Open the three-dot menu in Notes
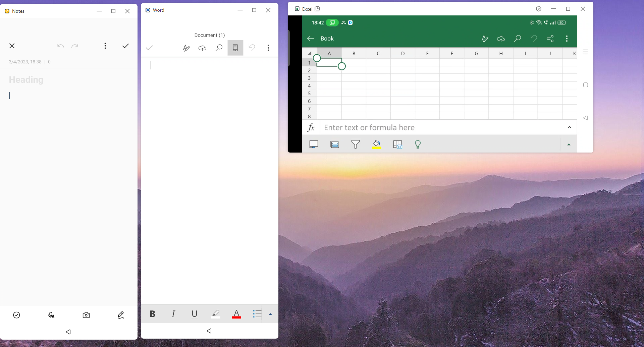The image size is (644, 347). click(x=105, y=46)
